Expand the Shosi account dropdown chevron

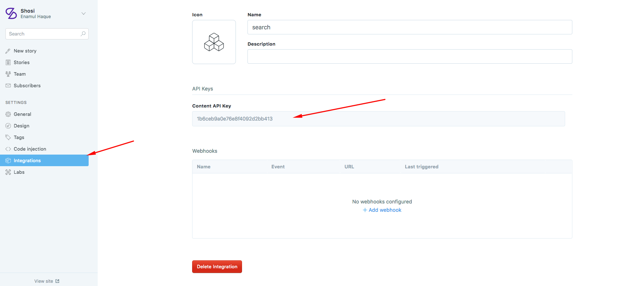(84, 13)
